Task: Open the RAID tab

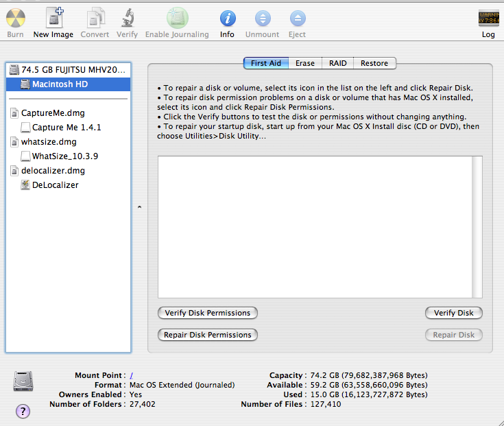Action: point(338,63)
